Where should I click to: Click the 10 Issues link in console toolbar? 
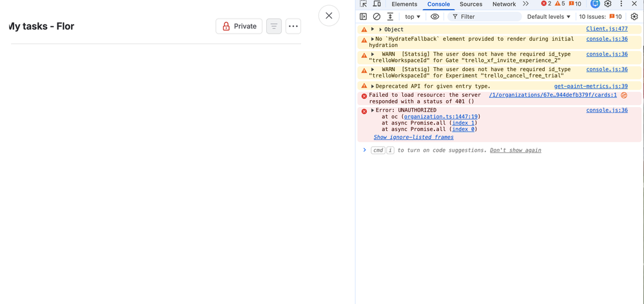600,16
